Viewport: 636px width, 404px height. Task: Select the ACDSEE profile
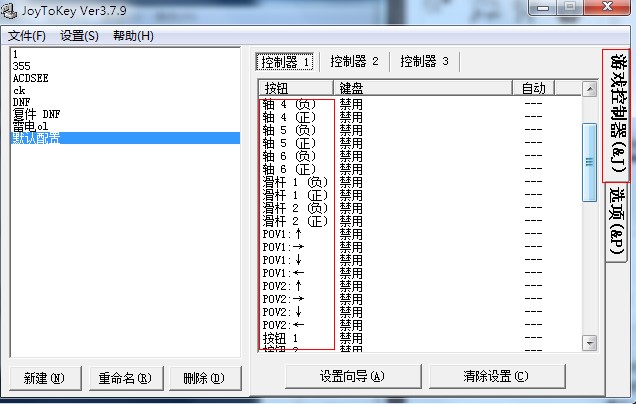click(125, 78)
